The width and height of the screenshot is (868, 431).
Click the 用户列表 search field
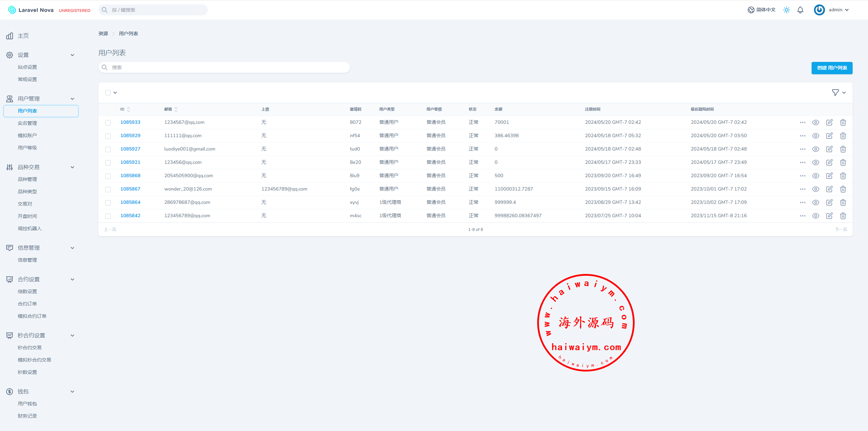226,67
